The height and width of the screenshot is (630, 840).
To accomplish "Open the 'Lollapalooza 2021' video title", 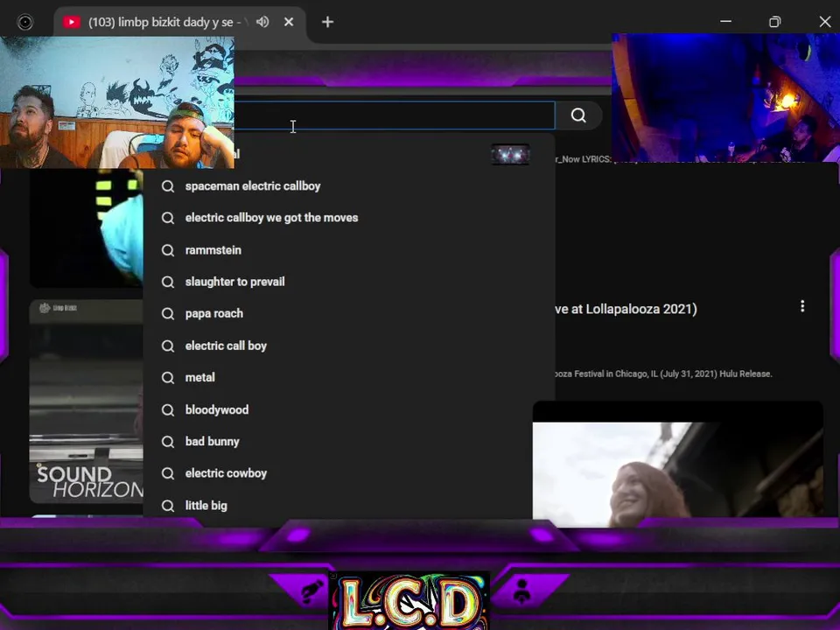I will click(626, 309).
